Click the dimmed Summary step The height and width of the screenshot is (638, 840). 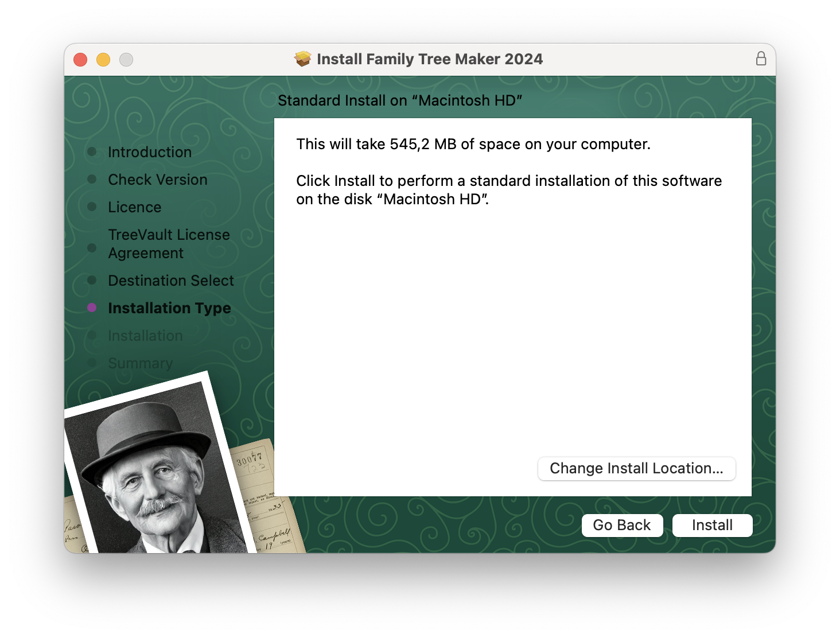[x=141, y=363]
